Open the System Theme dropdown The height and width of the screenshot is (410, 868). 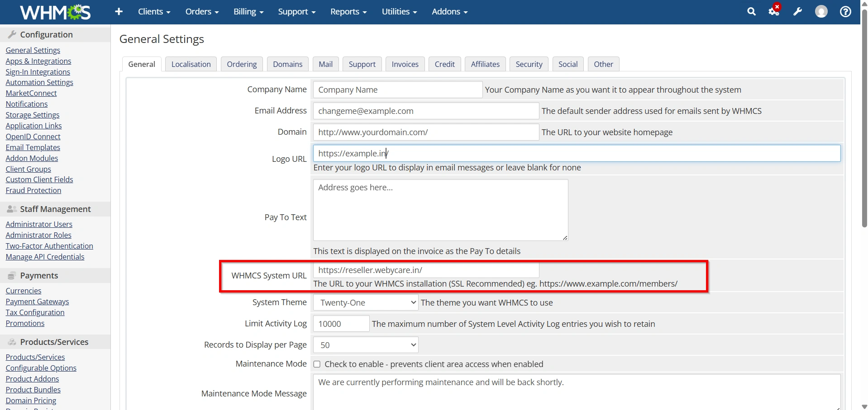pos(366,302)
